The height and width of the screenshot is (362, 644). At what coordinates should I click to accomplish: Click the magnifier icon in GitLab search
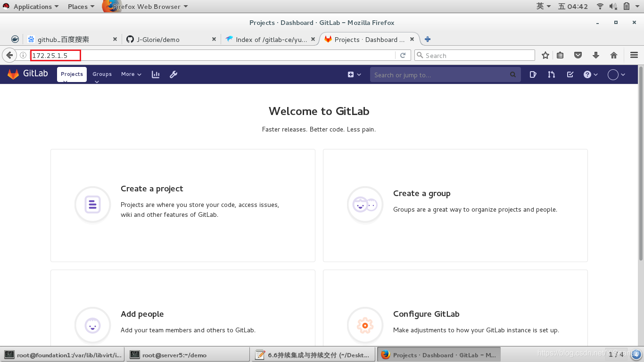(x=513, y=75)
